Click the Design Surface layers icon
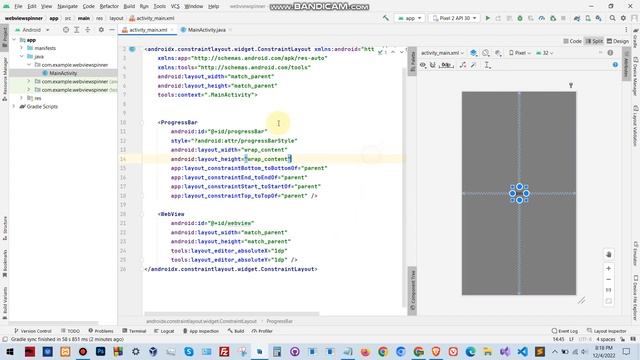640x360 pixels. [473, 53]
